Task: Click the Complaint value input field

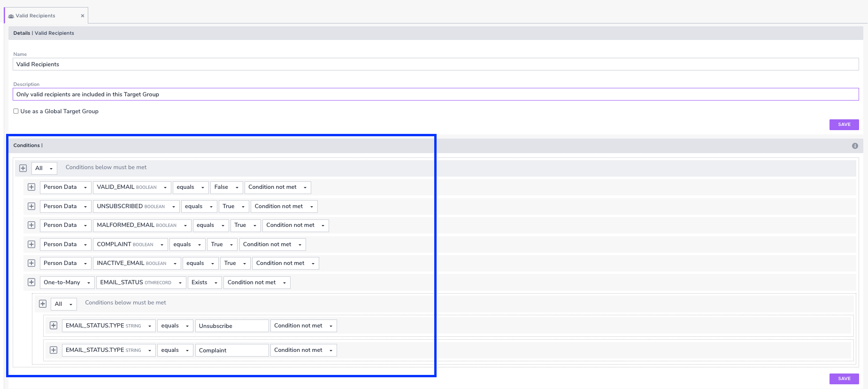Action: point(232,350)
